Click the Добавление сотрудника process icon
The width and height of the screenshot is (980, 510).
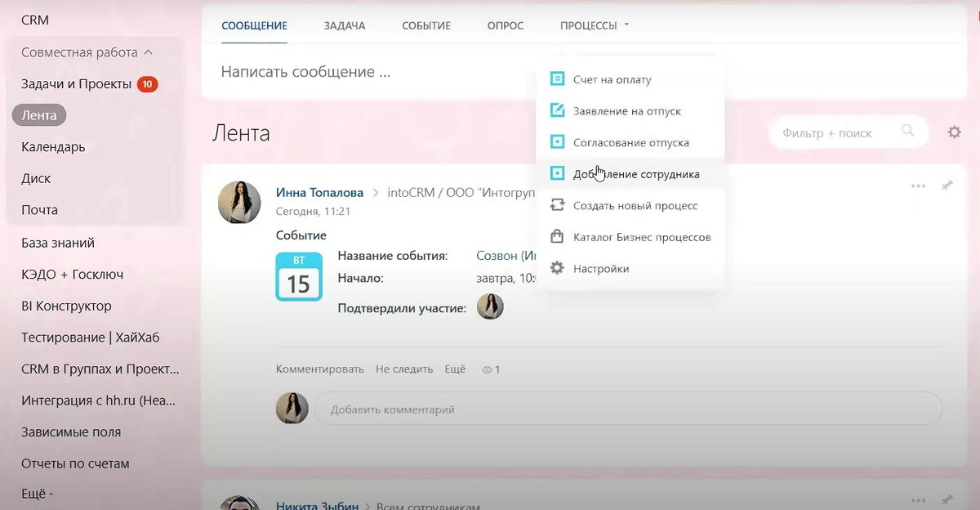[x=557, y=173]
